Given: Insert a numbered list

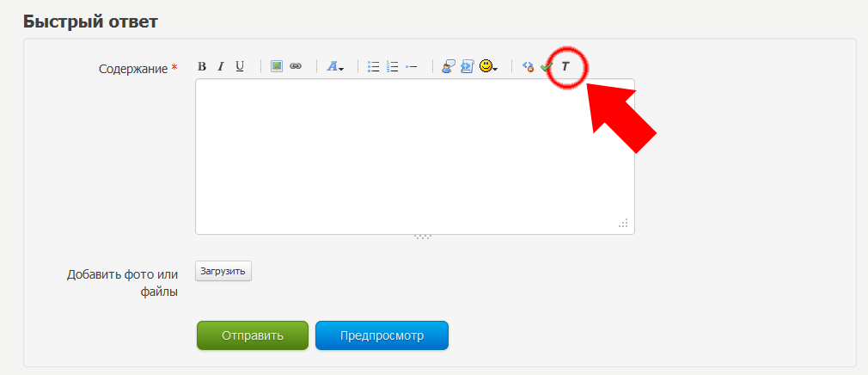Looking at the screenshot, I should tap(393, 67).
